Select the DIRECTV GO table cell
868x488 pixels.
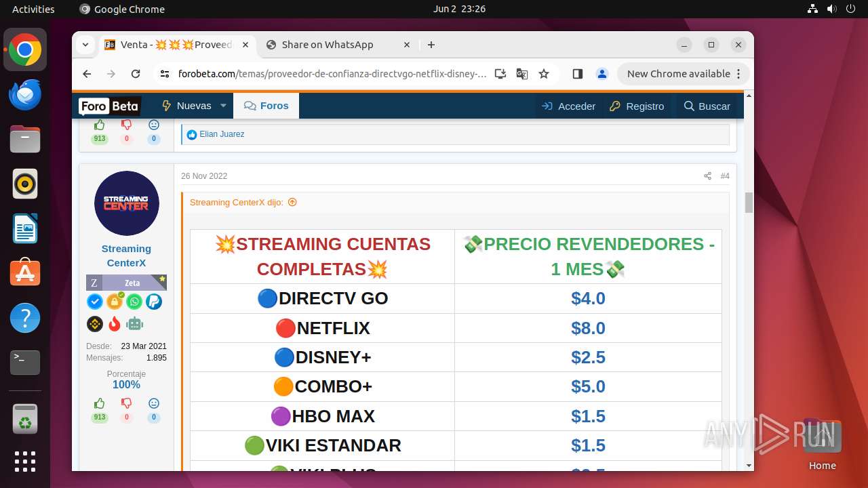point(323,298)
